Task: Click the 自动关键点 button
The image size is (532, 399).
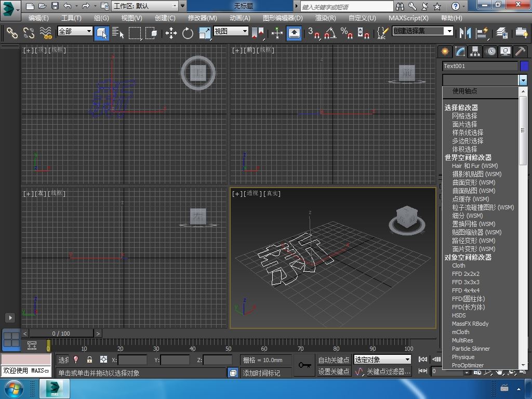Action: pos(334,360)
